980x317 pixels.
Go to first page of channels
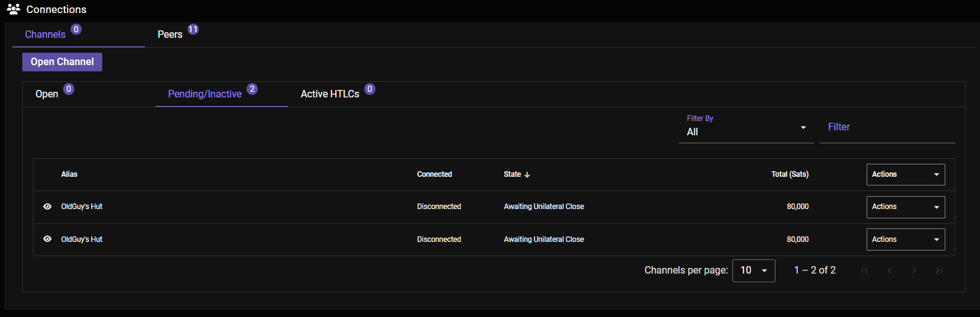point(865,270)
